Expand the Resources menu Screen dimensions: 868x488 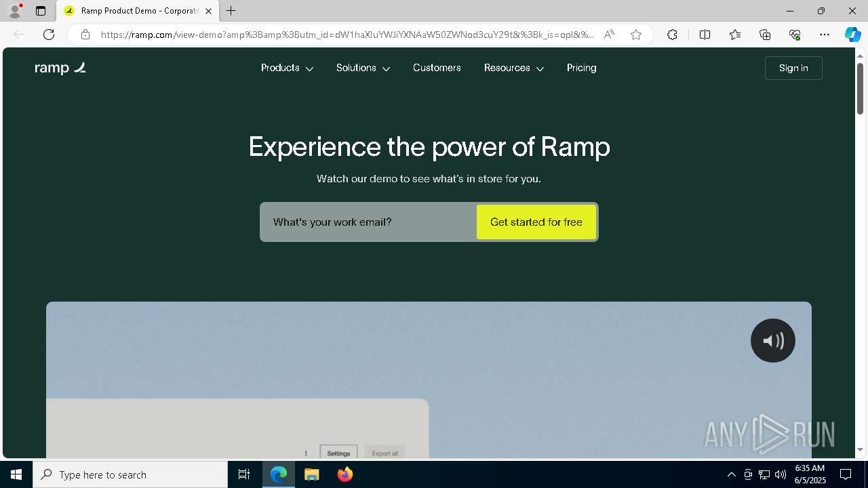pos(513,68)
